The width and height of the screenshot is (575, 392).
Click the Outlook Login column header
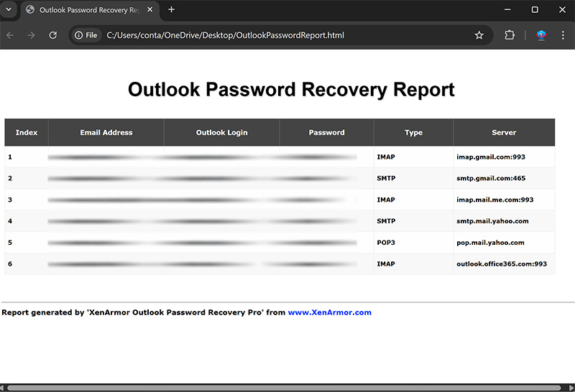point(222,132)
